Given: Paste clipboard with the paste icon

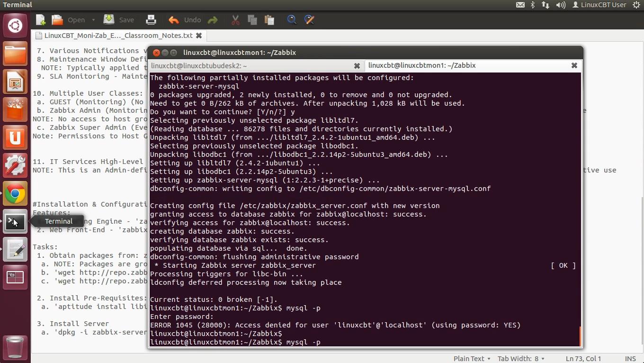Looking at the screenshot, I should point(269,20).
